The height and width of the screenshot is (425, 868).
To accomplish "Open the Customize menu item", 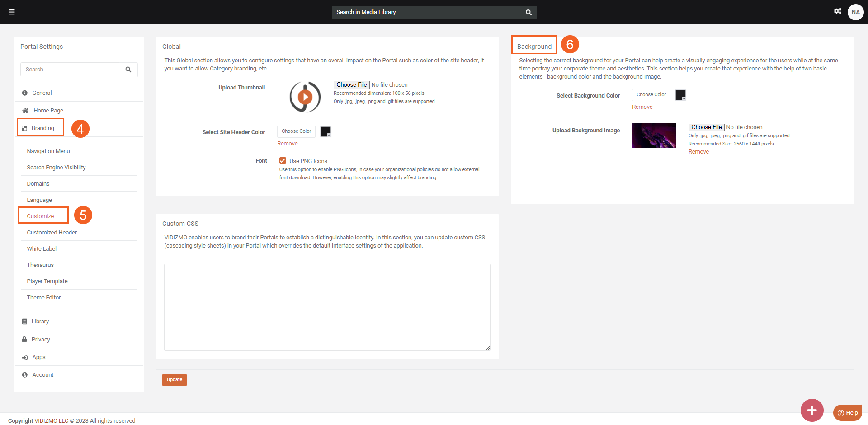I will click(x=40, y=216).
